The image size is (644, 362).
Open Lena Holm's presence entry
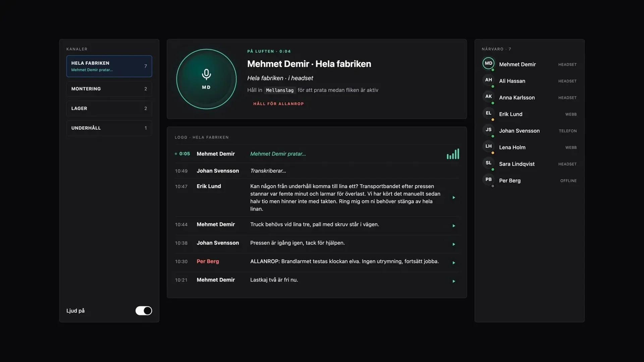[x=529, y=147]
